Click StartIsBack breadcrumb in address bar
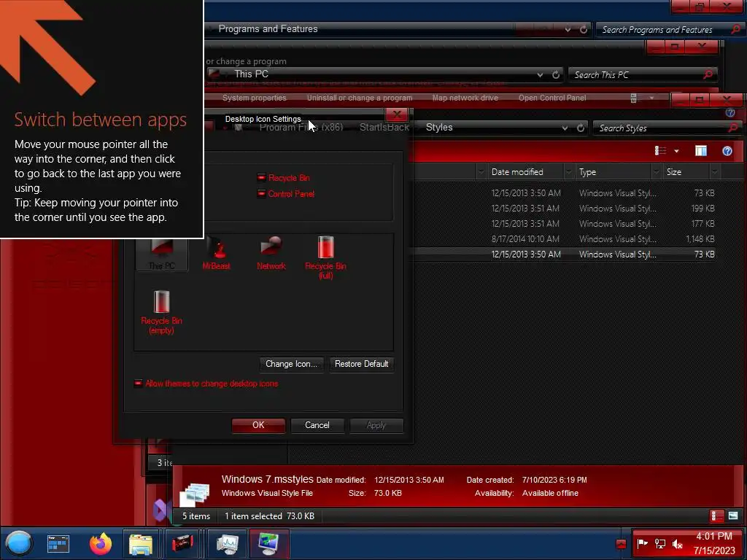 pyautogui.click(x=384, y=127)
